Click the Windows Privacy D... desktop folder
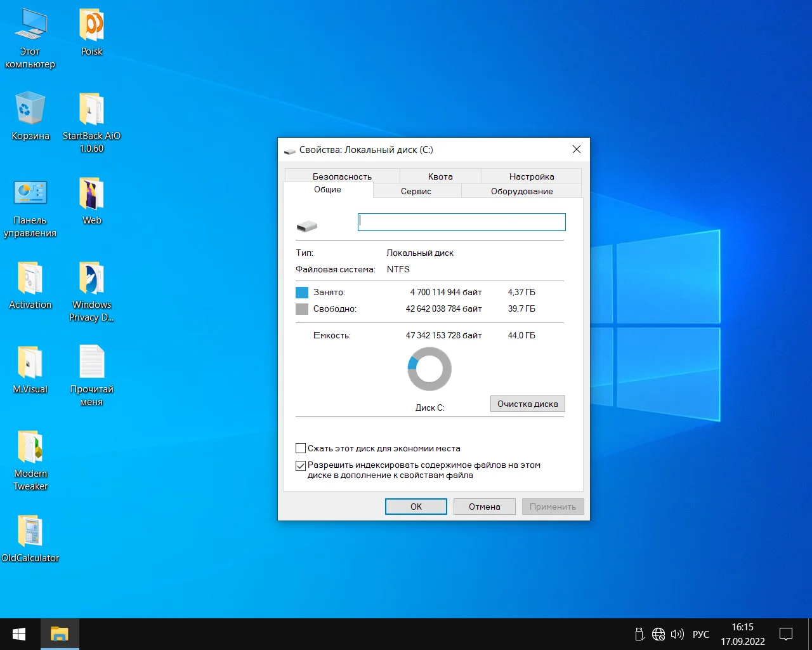The width and height of the screenshot is (812, 650). pyautogui.click(x=91, y=279)
